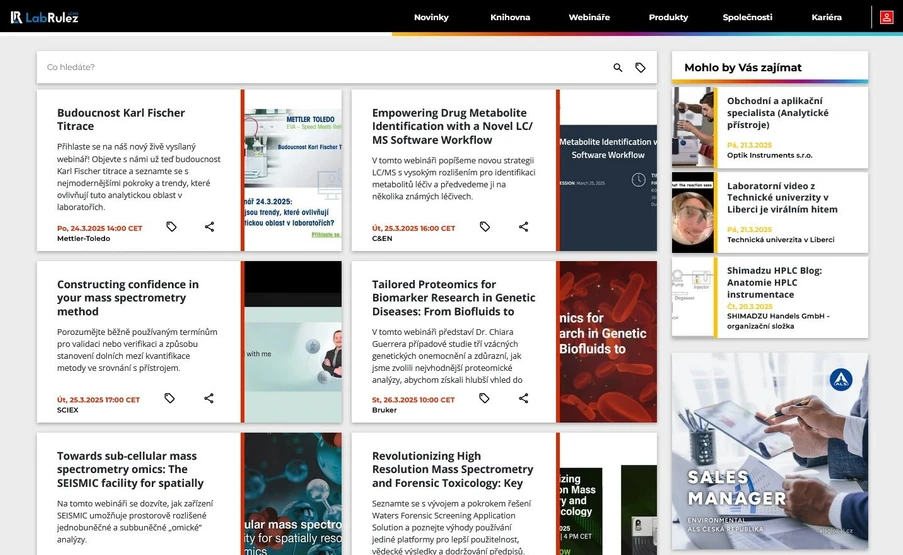
Task: Click date 'St, 26.3.2025 10:00 CET'
Action: tap(413, 400)
